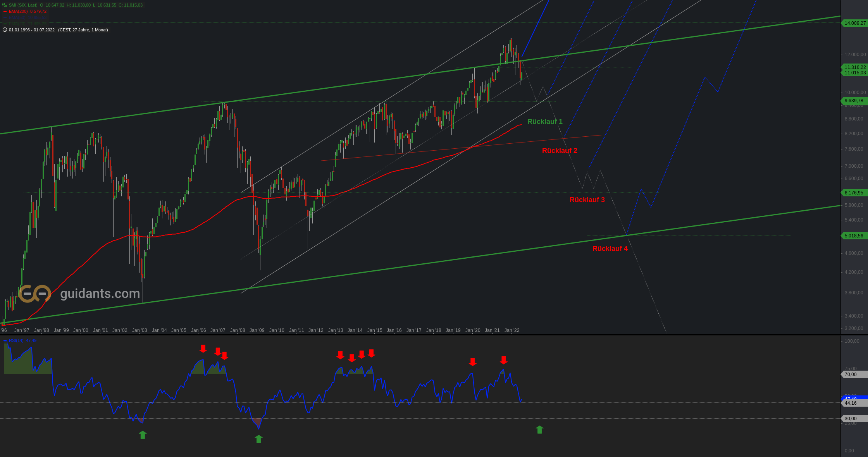Click the green up arrow below Jan '03 RSI low

click(x=143, y=435)
